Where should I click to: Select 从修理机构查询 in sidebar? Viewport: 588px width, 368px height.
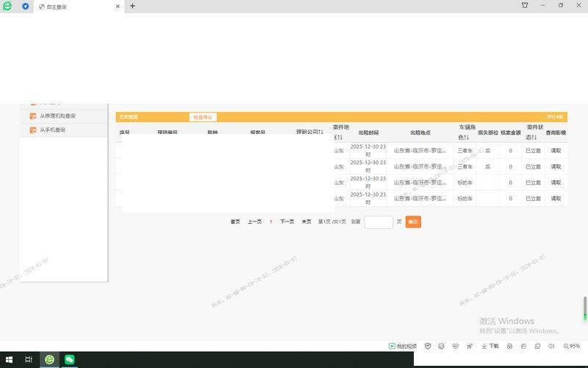[57, 116]
